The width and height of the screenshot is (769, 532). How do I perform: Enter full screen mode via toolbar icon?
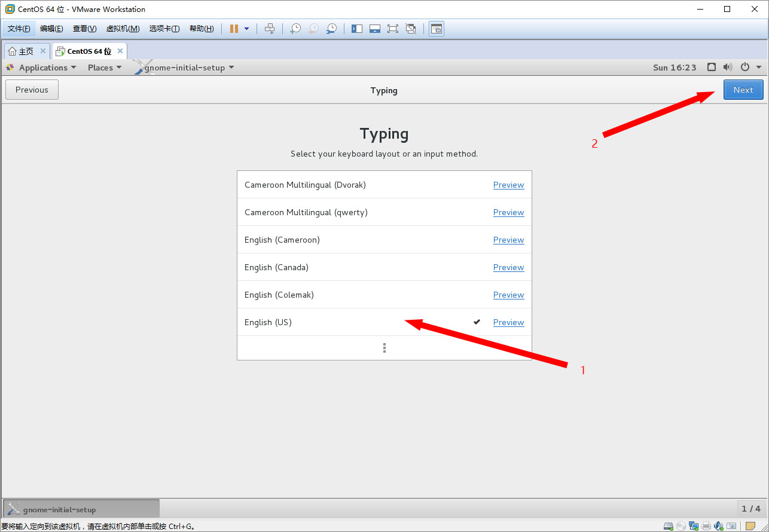[392, 29]
